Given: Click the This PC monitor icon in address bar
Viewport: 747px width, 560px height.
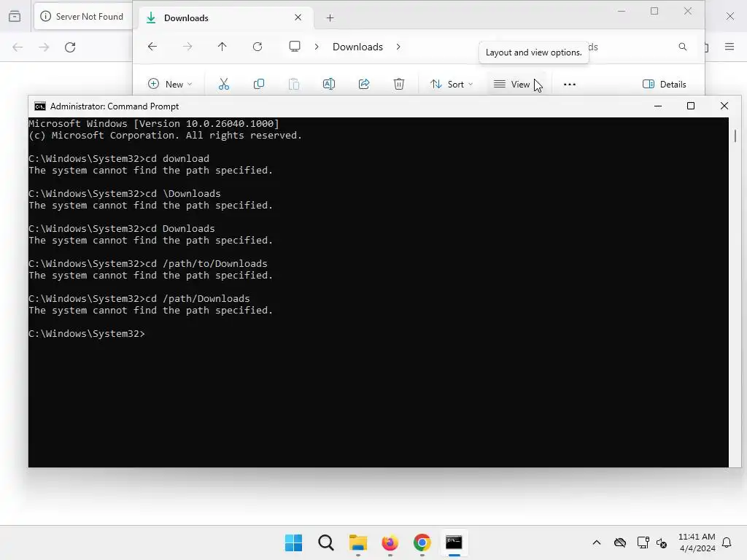Looking at the screenshot, I should (295, 46).
